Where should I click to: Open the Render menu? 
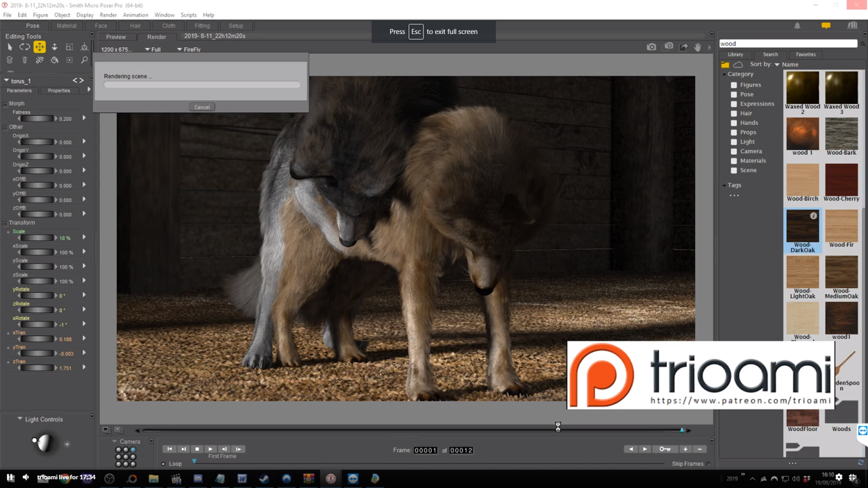pyautogui.click(x=108, y=15)
